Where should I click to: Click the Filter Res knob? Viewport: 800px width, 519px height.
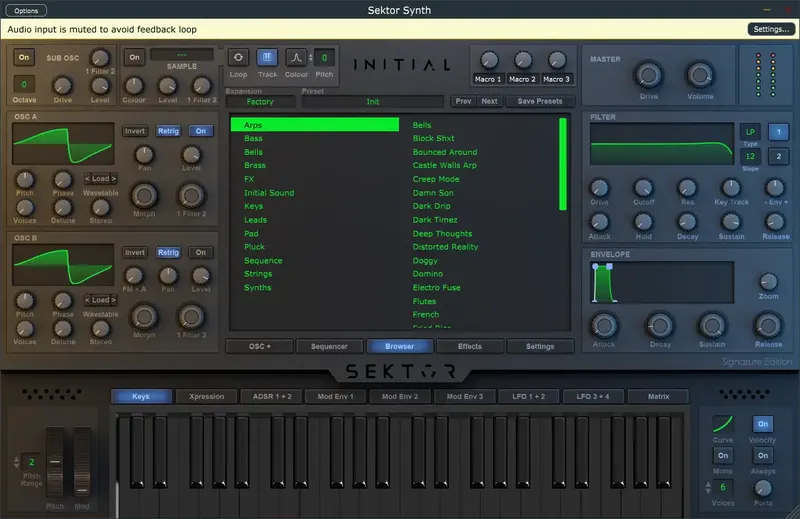[687, 188]
